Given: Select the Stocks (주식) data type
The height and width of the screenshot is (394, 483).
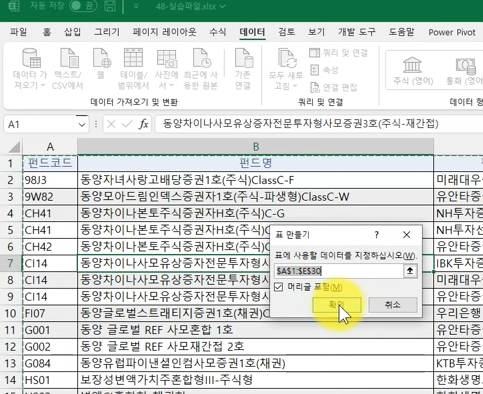Looking at the screenshot, I should tap(413, 70).
